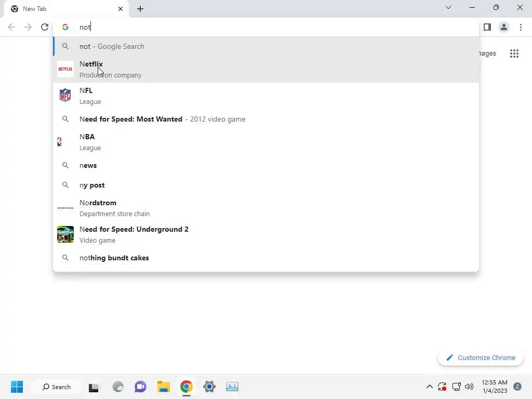
Task: Open a new tab with the plus button
Action: pyautogui.click(x=140, y=9)
